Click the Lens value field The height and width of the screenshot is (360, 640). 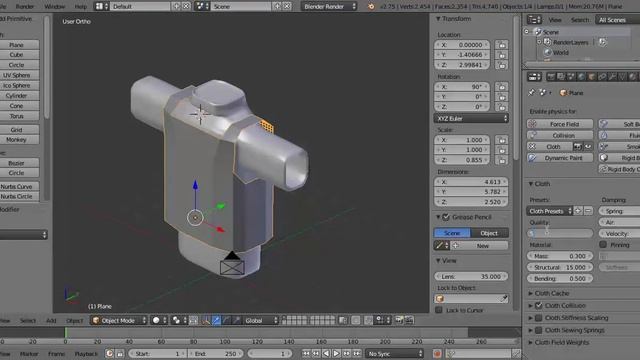click(471, 276)
